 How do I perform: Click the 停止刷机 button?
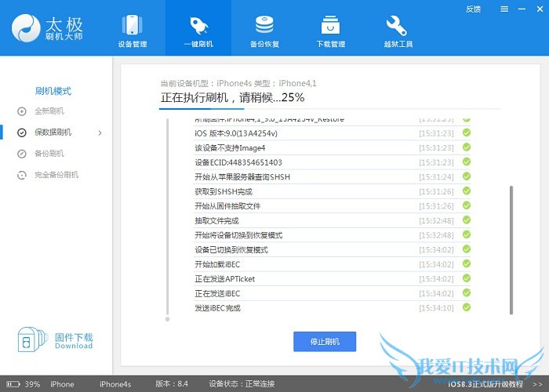pyautogui.click(x=325, y=342)
